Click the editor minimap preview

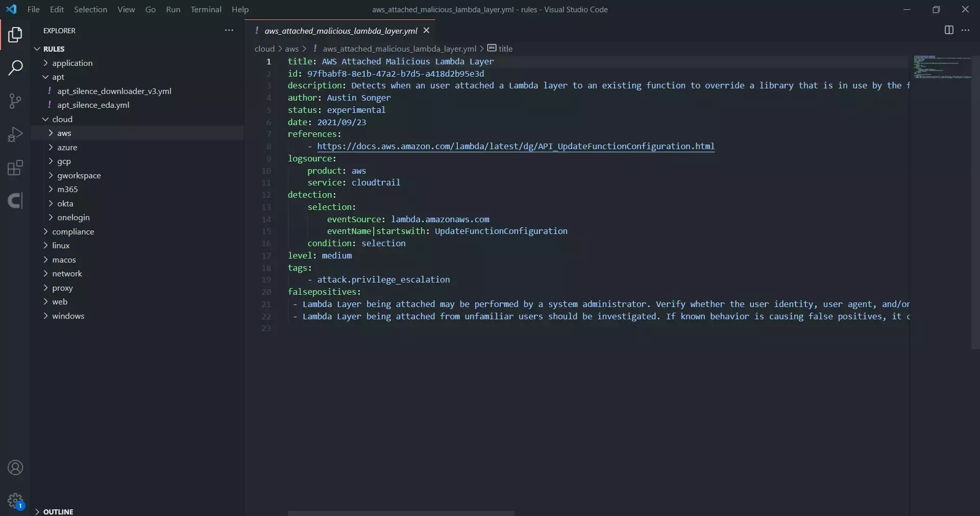[942, 67]
